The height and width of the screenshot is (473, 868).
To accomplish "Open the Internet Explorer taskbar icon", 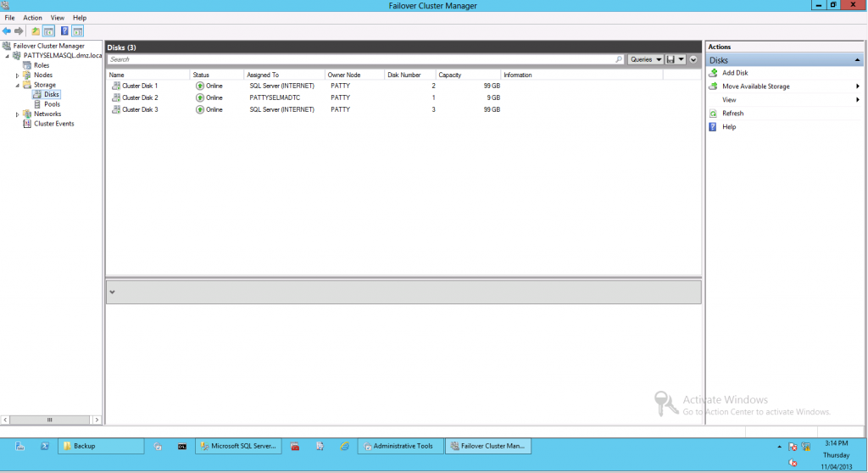I will click(344, 446).
